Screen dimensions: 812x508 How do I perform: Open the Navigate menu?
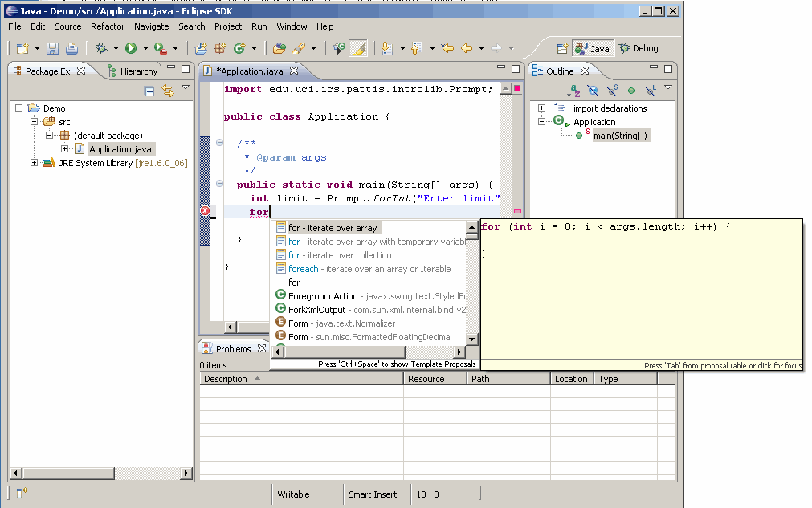coord(151,26)
